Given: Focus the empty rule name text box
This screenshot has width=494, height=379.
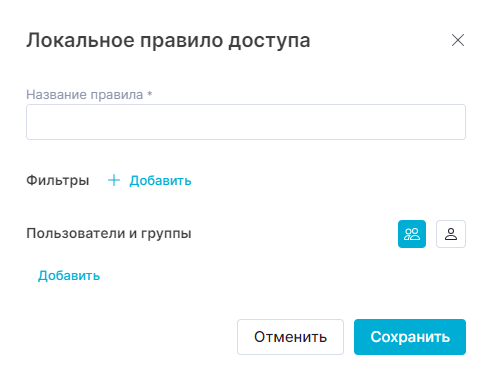Looking at the screenshot, I should click(x=246, y=122).
